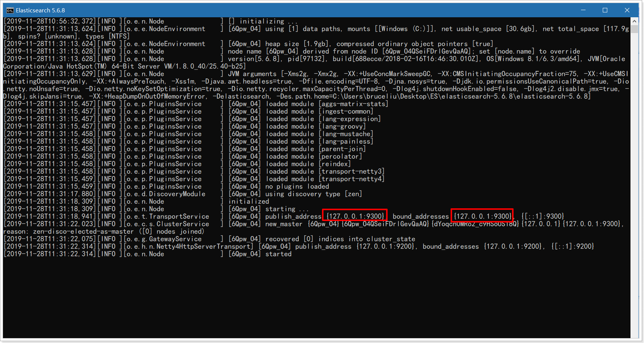
Task: Click the "[lang-mustache]" module name
Action: pos(346,134)
